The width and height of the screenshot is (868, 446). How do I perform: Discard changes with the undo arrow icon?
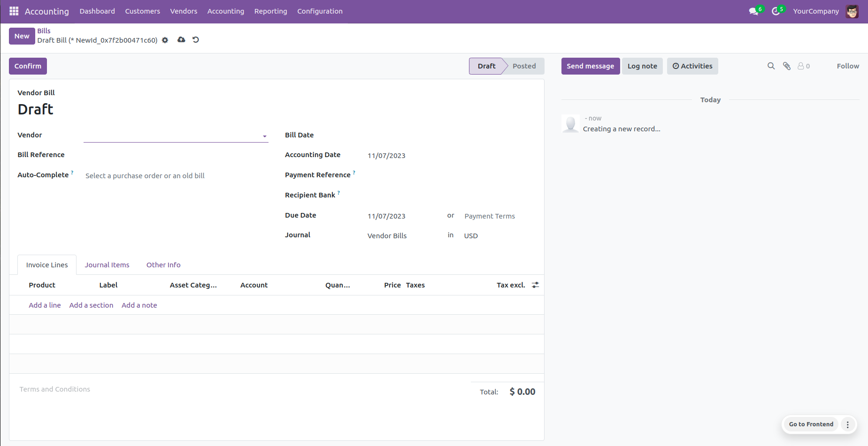[196, 40]
